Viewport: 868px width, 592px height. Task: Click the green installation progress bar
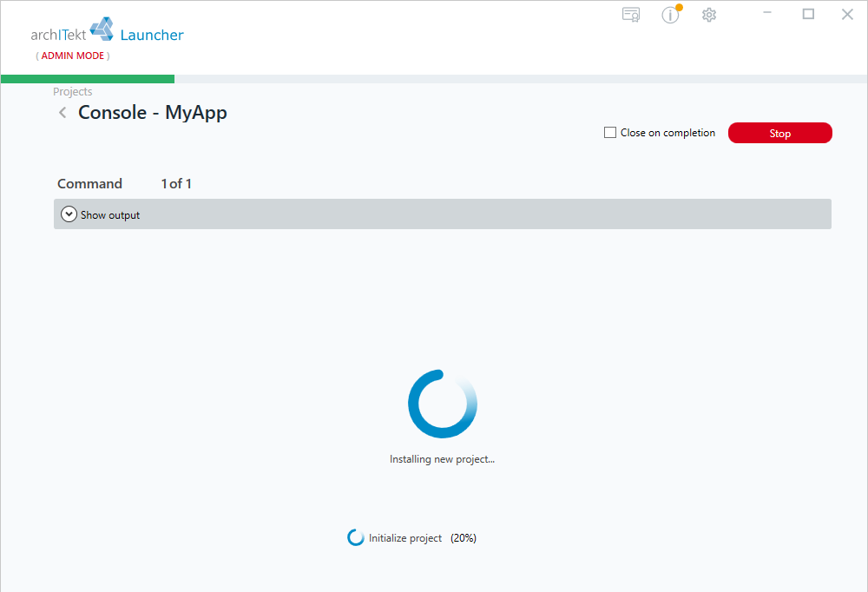pyautogui.click(x=88, y=79)
